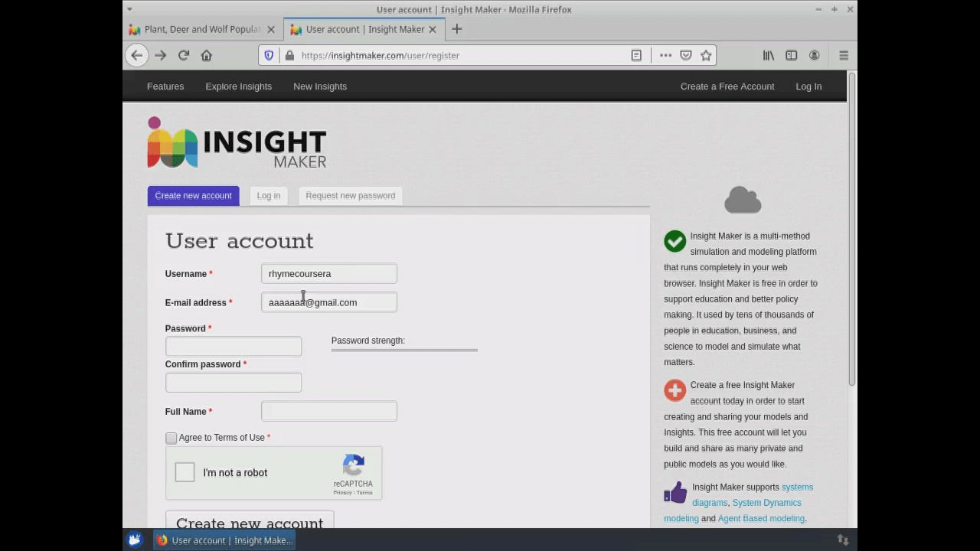The image size is (980, 551).
Task: Open the page actions menu (three dots)
Action: coord(665,55)
